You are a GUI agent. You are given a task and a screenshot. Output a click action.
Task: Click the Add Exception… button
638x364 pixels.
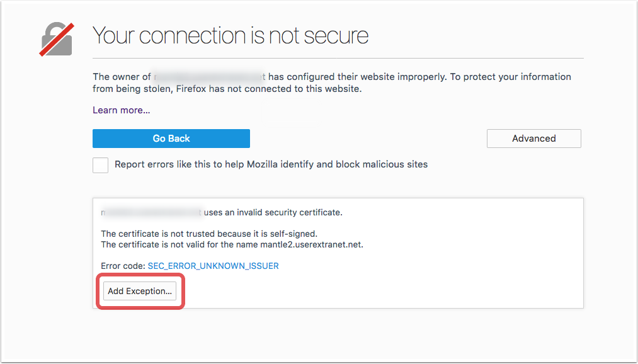click(x=140, y=291)
